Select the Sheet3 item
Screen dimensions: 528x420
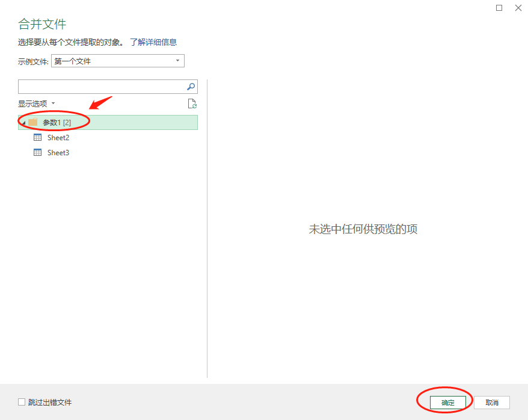(x=58, y=153)
